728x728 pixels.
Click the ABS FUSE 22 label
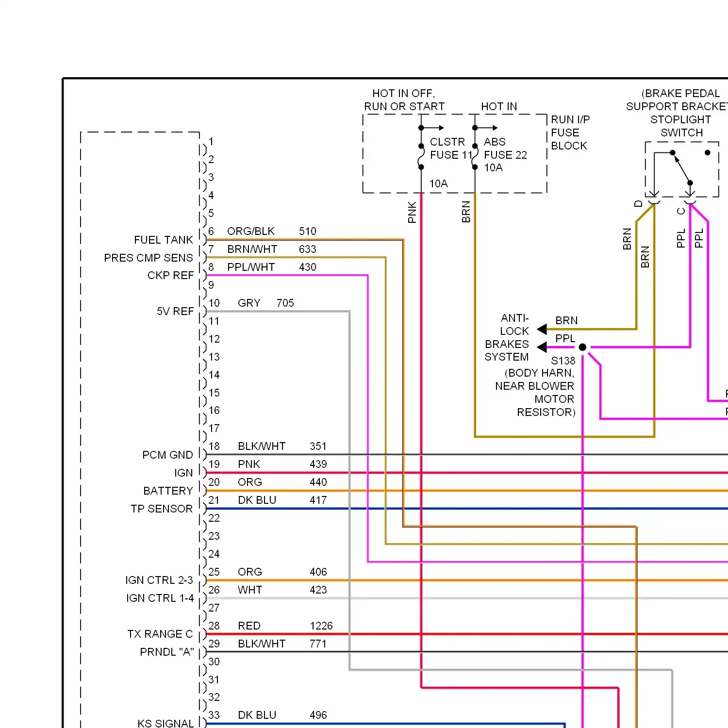pyautogui.click(x=505, y=148)
